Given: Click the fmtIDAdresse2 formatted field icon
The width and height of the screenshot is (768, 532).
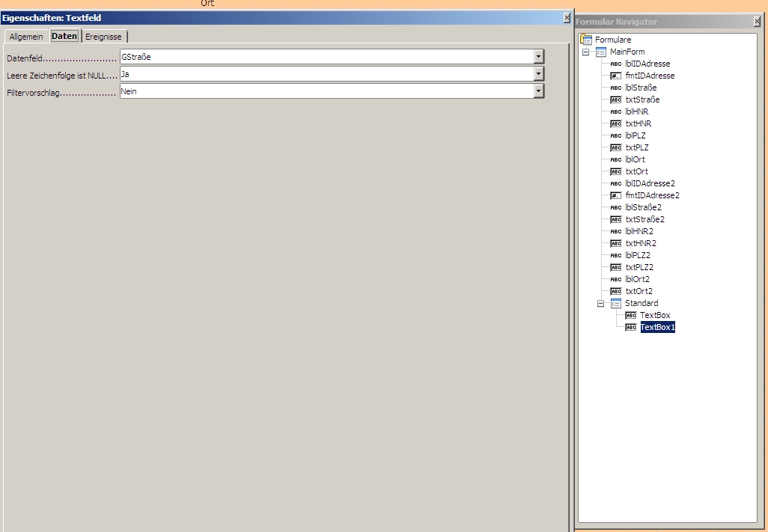Looking at the screenshot, I should click(615, 195).
